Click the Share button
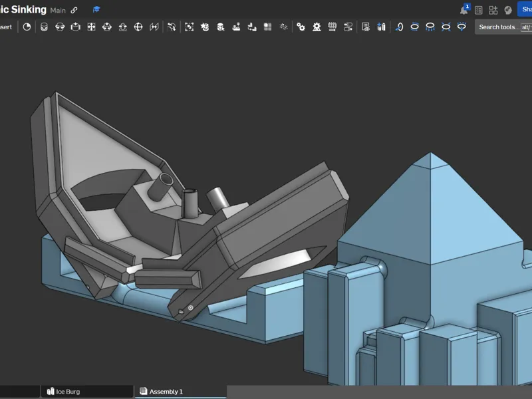Image resolution: width=532 pixels, height=399 pixels. [x=525, y=9]
